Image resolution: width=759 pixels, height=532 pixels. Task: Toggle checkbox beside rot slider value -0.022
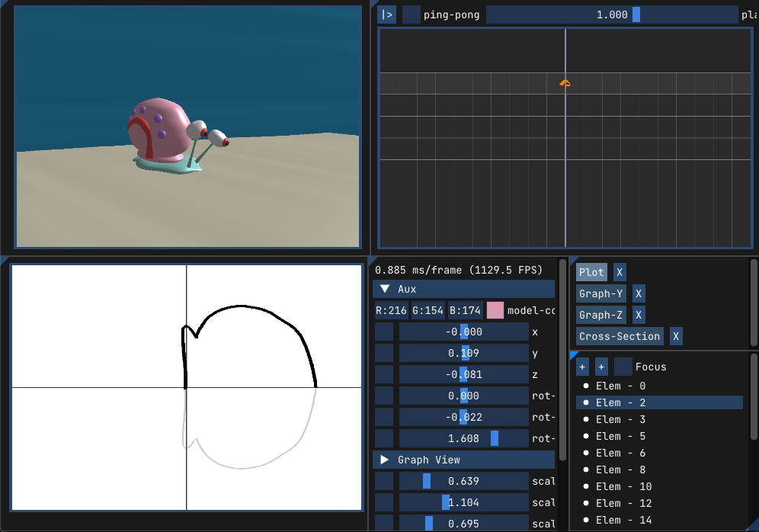[384, 417]
